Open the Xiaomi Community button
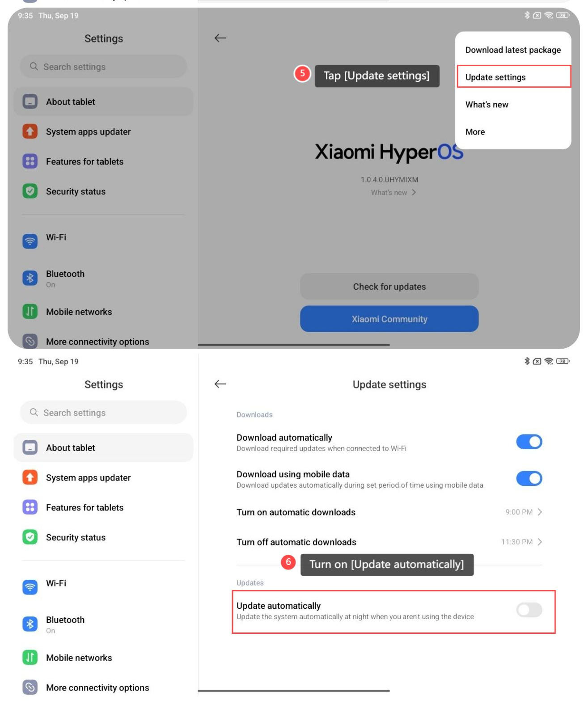 click(x=389, y=319)
